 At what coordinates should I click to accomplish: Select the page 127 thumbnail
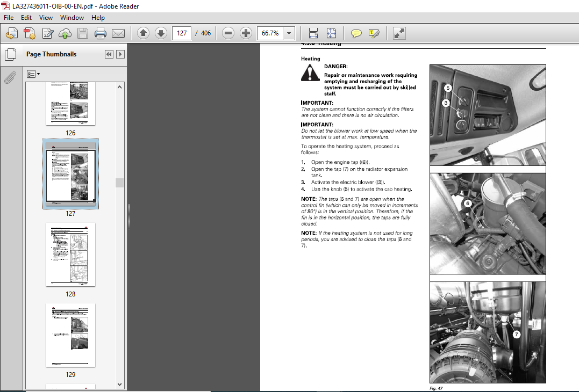point(70,173)
